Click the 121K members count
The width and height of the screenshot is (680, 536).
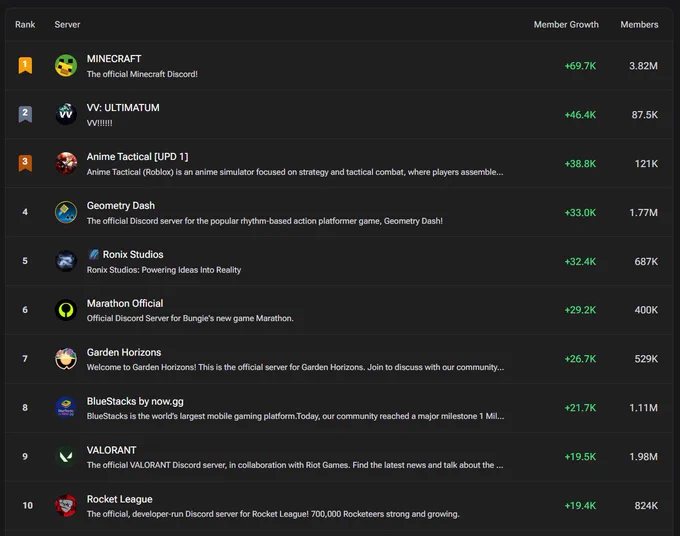tap(646, 164)
